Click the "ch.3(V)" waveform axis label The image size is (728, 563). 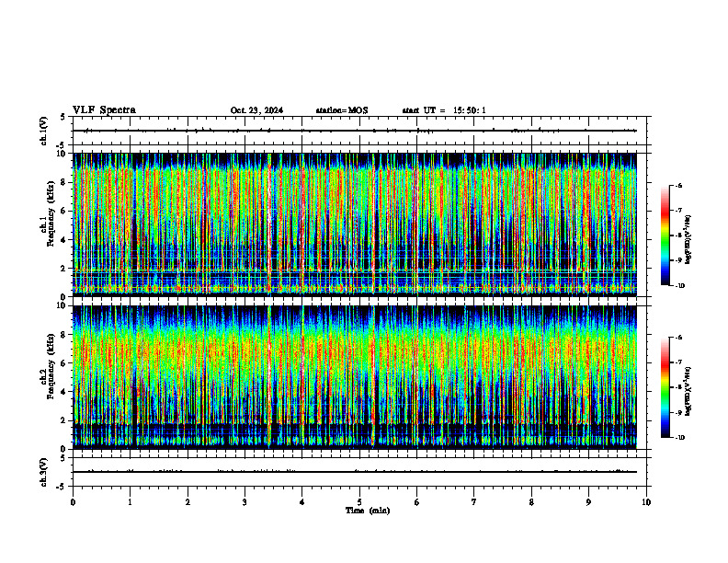coord(44,472)
